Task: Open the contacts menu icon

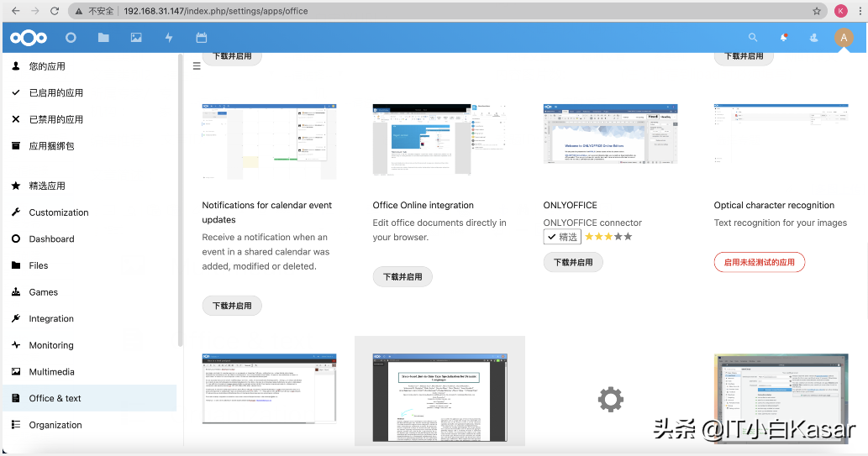Action: [813, 37]
